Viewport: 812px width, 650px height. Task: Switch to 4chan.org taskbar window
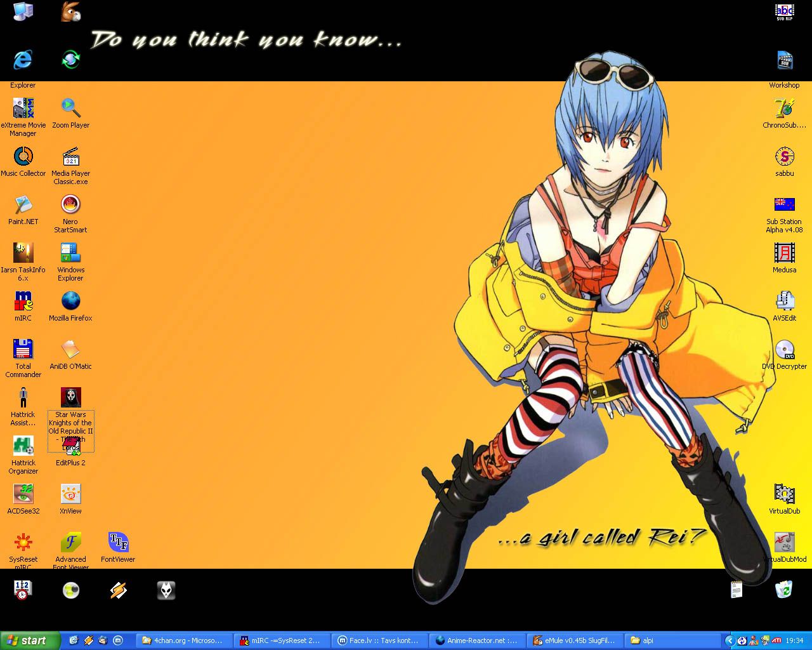(x=183, y=640)
